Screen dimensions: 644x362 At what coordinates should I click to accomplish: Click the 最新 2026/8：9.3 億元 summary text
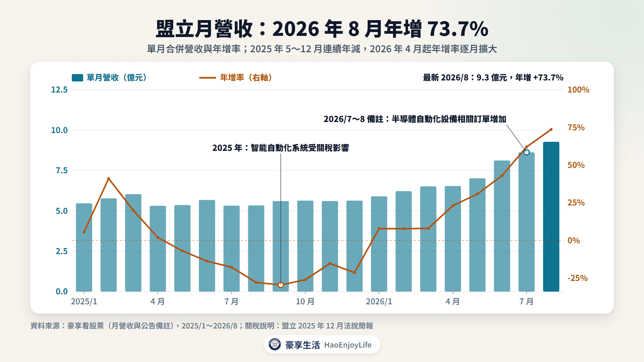point(493,78)
